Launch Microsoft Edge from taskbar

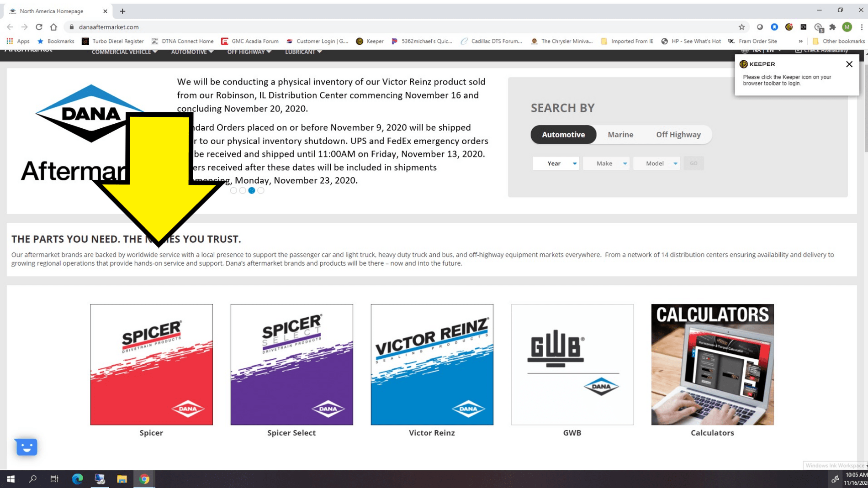77,479
